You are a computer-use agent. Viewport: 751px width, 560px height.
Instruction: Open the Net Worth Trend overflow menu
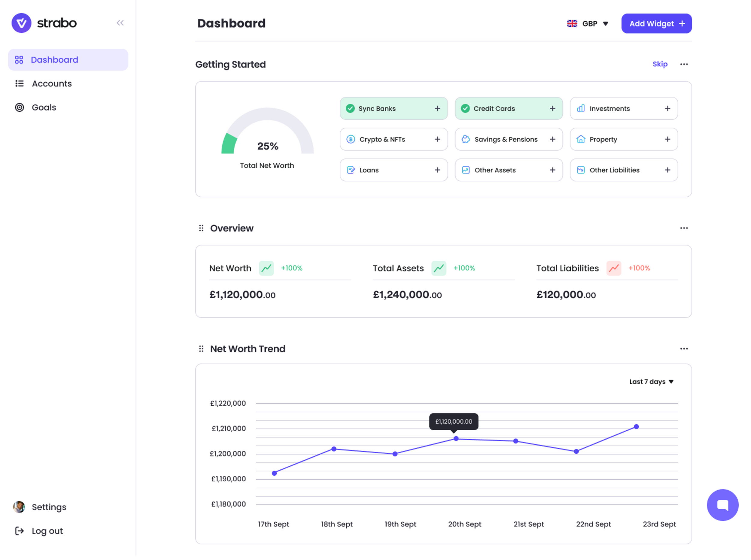684,349
